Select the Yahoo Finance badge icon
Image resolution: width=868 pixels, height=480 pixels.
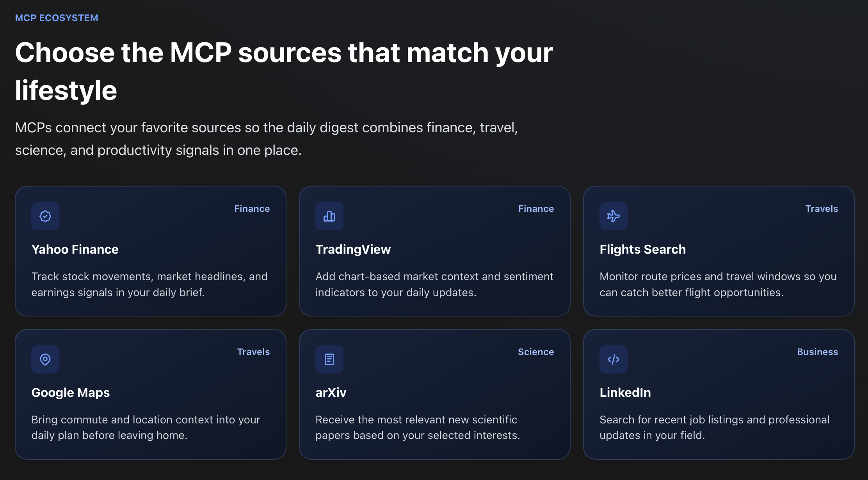[x=45, y=216]
